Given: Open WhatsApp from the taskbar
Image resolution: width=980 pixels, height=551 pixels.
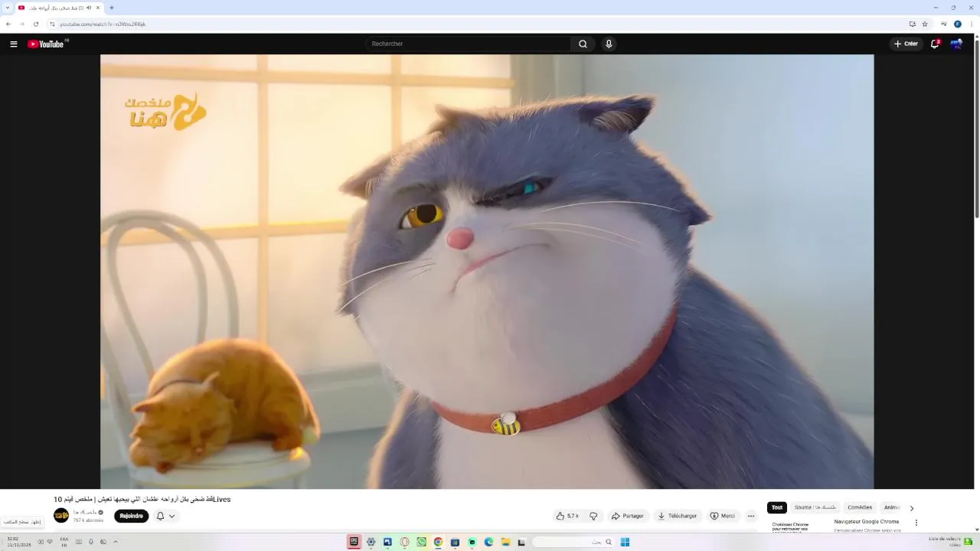Looking at the screenshot, I should click(x=421, y=542).
